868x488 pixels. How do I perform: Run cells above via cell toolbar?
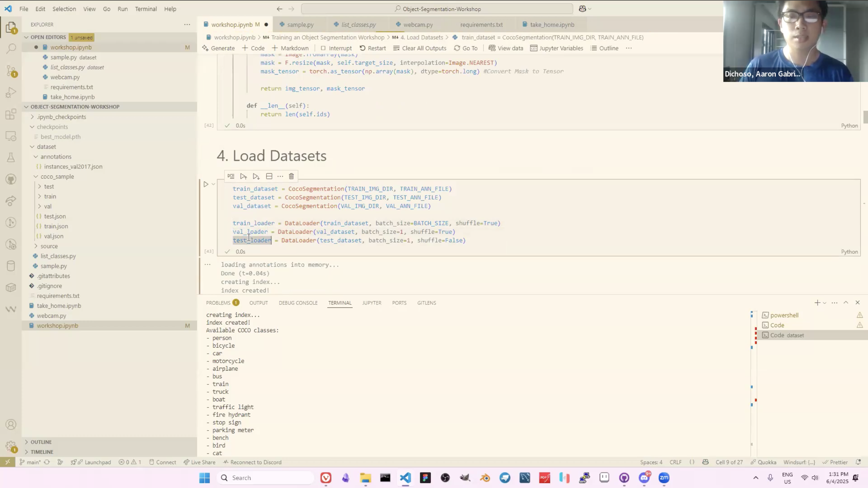[x=244, y=176]
